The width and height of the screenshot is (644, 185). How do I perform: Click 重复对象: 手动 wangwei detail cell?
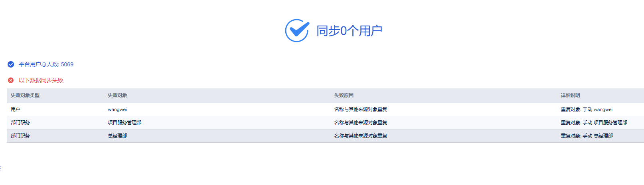click(x=587, y=109)
